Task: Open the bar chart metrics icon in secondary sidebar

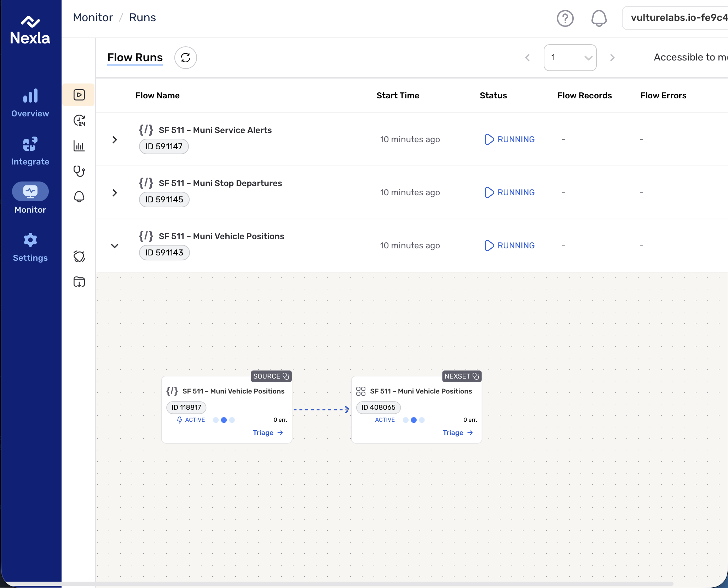Action: click(x=79, y=146)
